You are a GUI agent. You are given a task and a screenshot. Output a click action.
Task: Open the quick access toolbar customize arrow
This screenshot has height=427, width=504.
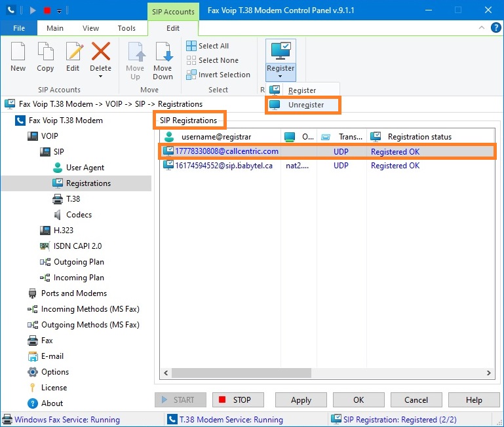tap(59, 11)
